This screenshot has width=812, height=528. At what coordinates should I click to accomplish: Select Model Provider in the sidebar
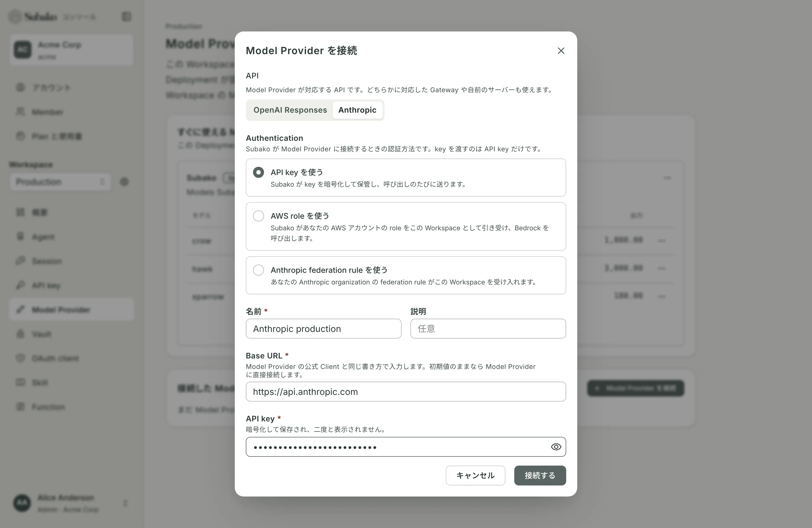pos(71,310)
